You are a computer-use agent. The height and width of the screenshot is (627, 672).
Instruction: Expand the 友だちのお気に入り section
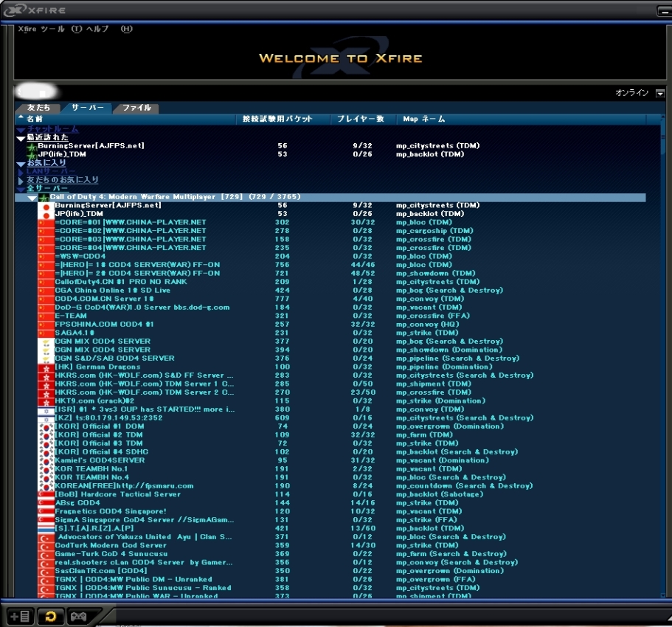[x=20, y=181]
